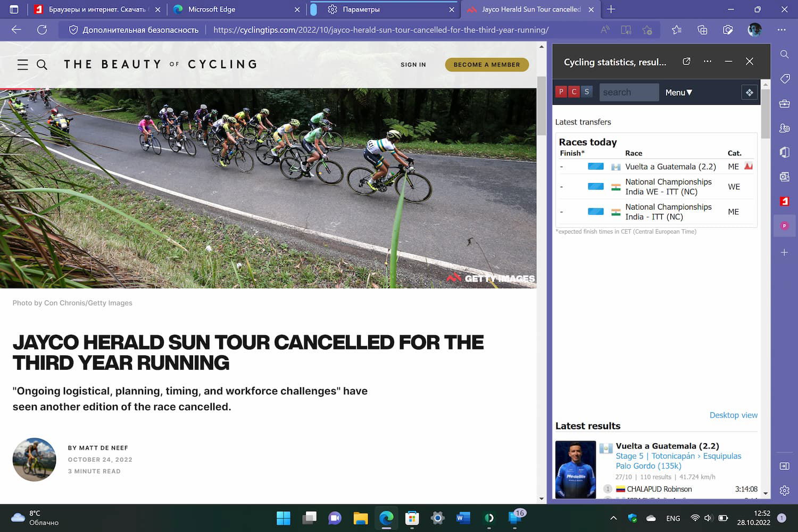Select the Jayco Herald Sun Tour tab
Viewport: 798px width, 532px height.
coord(530,10)
